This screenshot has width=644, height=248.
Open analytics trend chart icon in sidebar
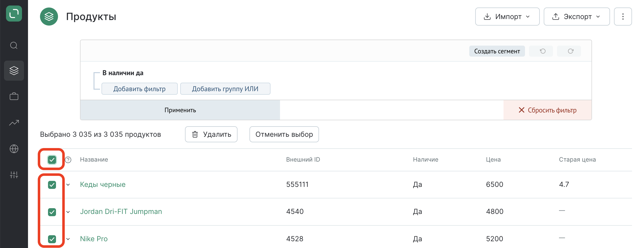click(14, 122)
